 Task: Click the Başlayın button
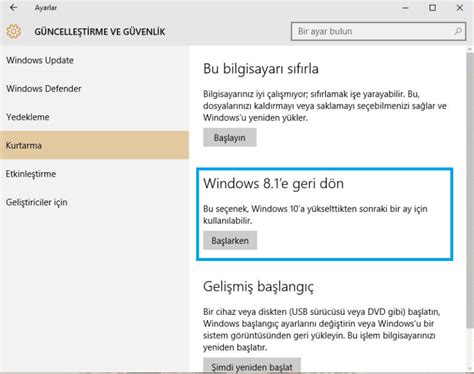point(230,138)
